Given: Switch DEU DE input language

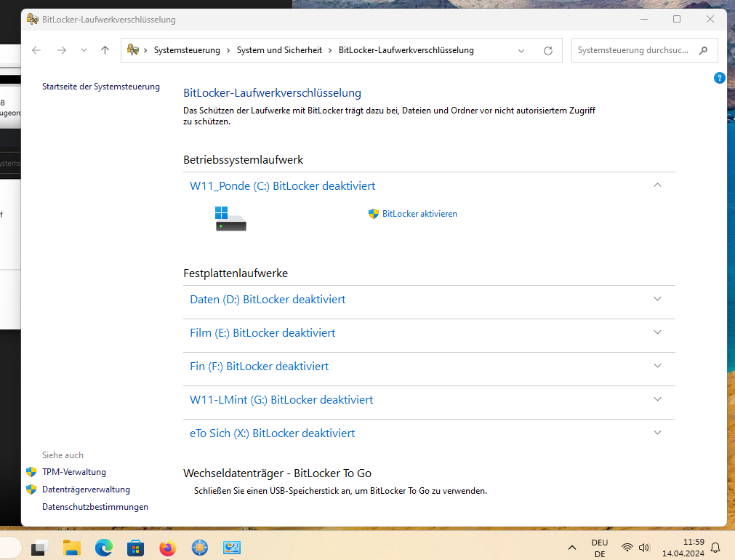Looking at the screenshot, I should (600, 548).
